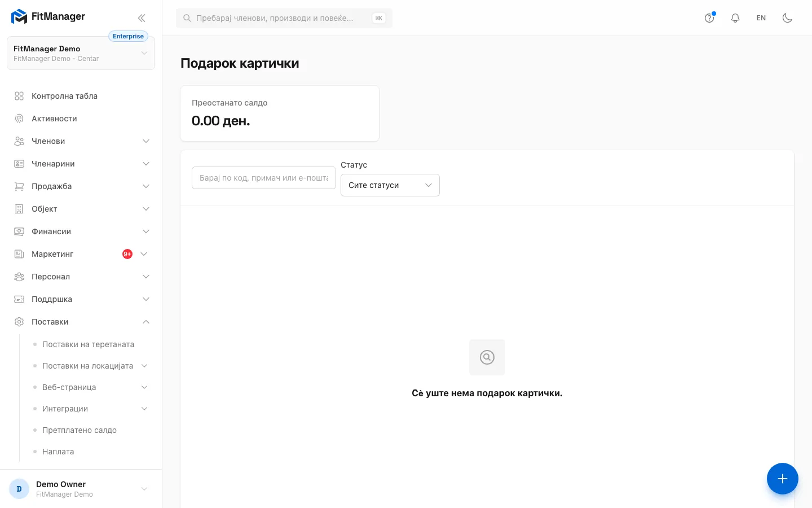
Task: Open Поставки на теретаната settings page
Action: tap(88, 344)
